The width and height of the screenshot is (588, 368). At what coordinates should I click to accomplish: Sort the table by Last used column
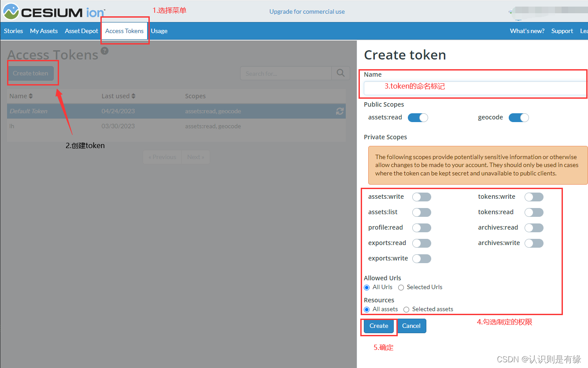point(118,96)
